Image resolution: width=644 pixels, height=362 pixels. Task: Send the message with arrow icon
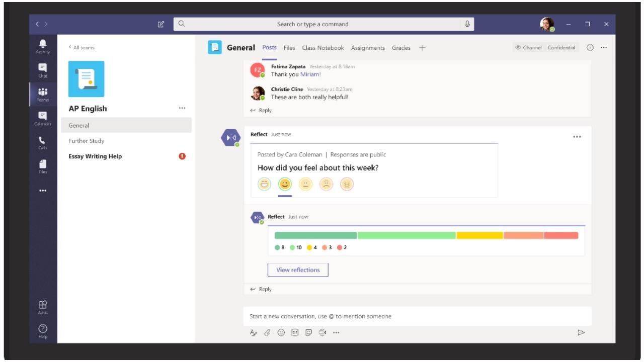pyautogui.click(x=581, y=332)
